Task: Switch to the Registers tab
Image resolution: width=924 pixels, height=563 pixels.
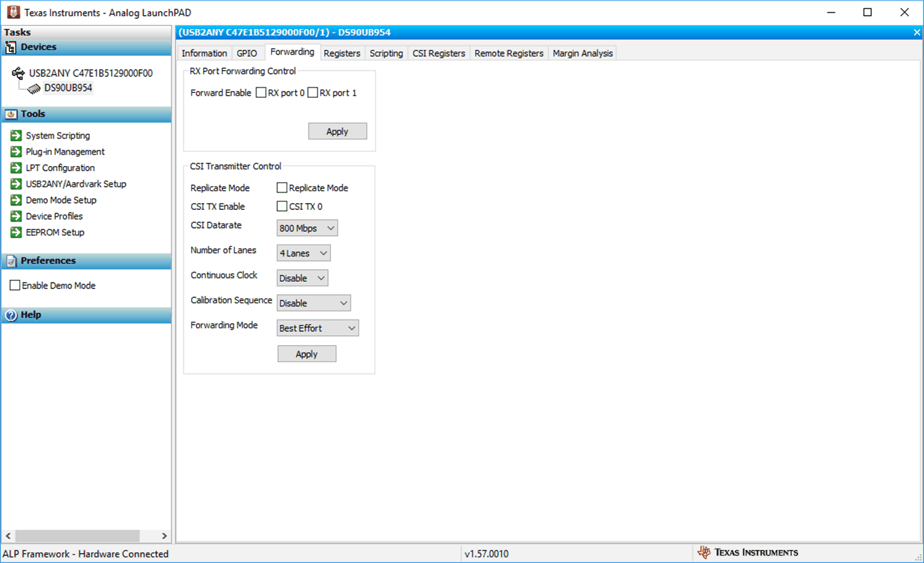Action: pyautogui.click(x=341, y=53)
